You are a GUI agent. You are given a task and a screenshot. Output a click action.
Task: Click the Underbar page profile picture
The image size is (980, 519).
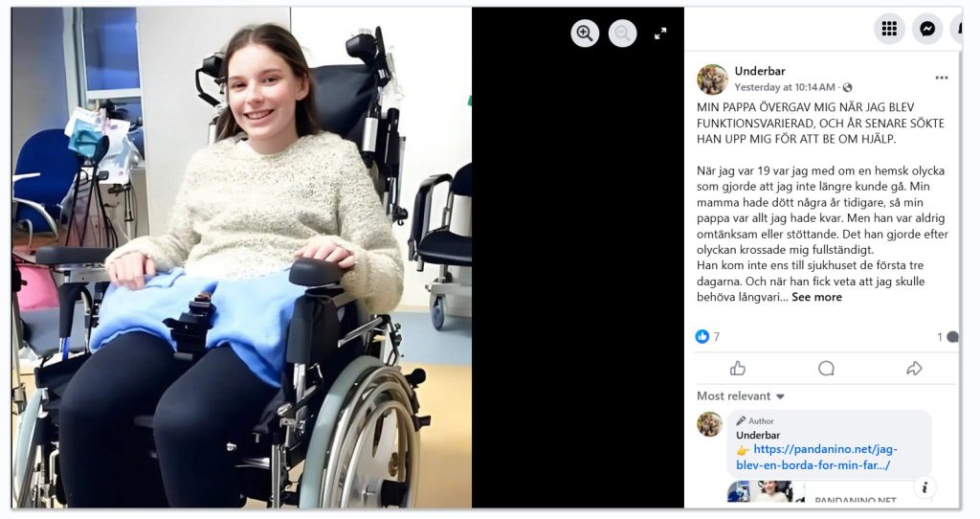[x=712, y=79]
